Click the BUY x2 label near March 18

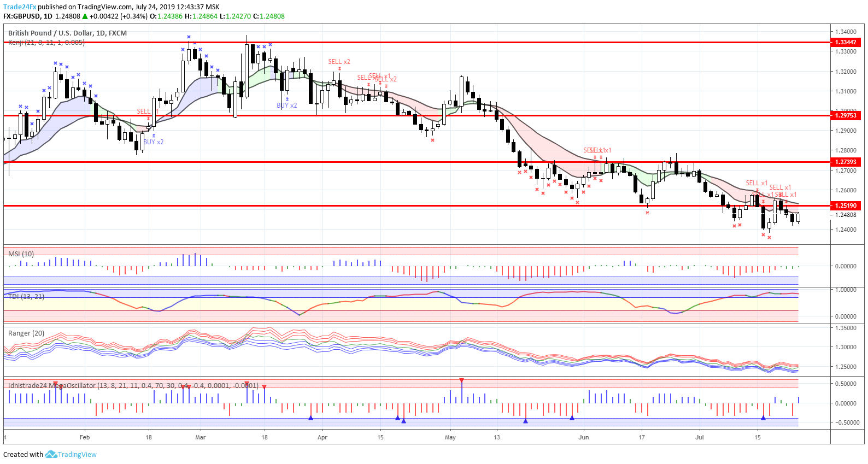[287, 105]
